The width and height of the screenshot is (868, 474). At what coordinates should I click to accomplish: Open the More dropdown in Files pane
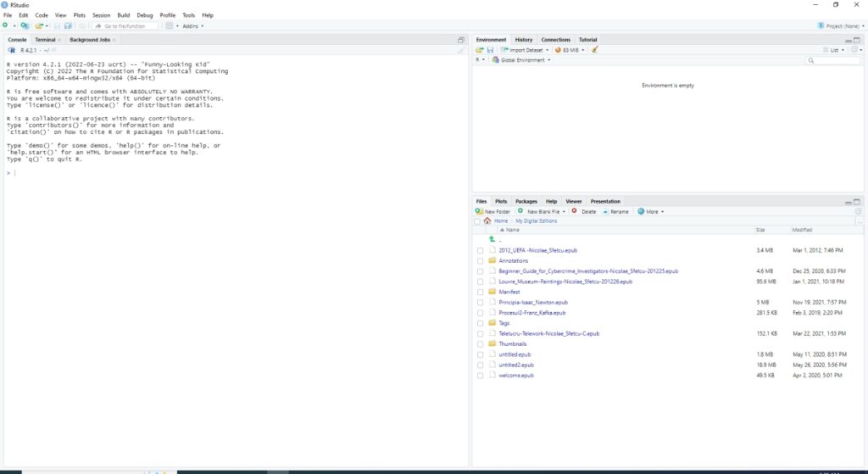coord(650,211)
